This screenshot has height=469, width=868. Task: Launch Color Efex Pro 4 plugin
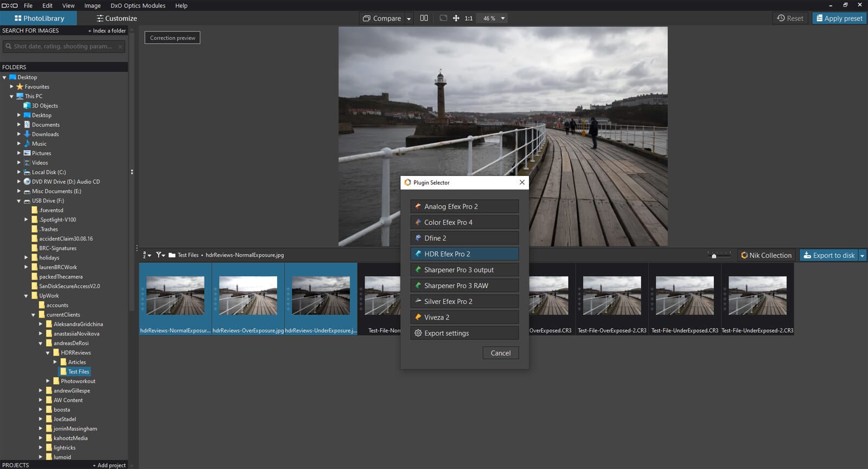pyautogui.click(x=464, y=222)
